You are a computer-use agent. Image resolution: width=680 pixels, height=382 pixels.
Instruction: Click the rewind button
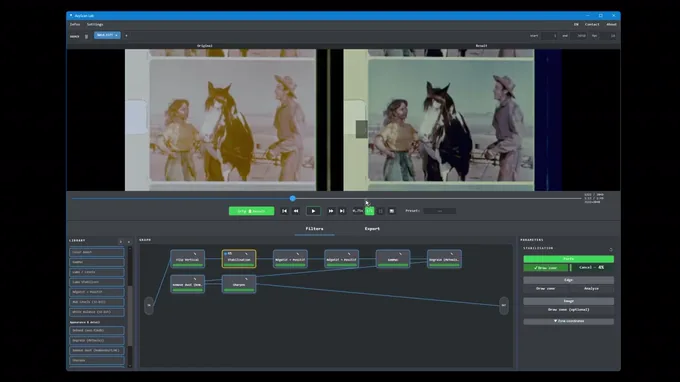pos(296,211)
